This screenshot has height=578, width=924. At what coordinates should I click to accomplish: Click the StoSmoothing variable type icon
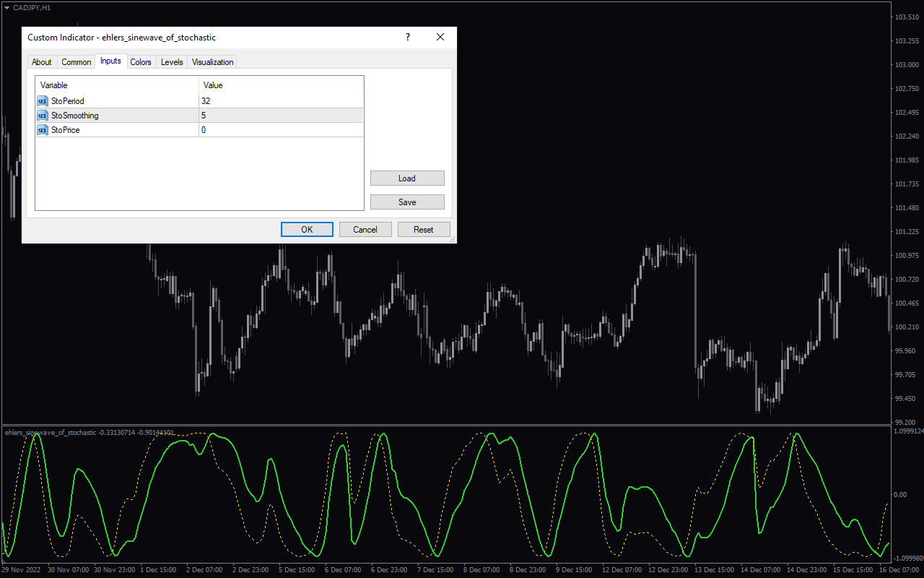[42, 116]
